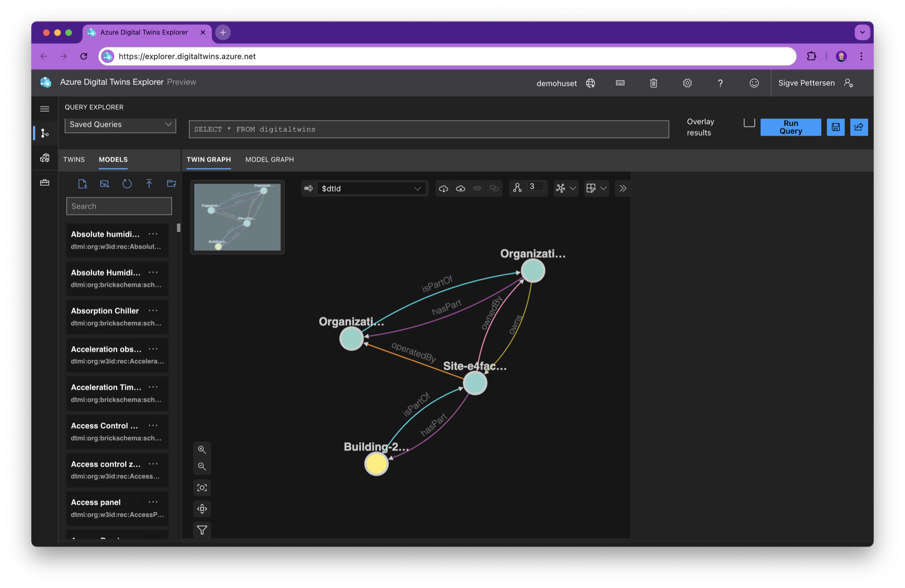Viewport: 905px width, 588px height.
Task: Open keyboard shortcuts from the header
Action: pos(620,83)
